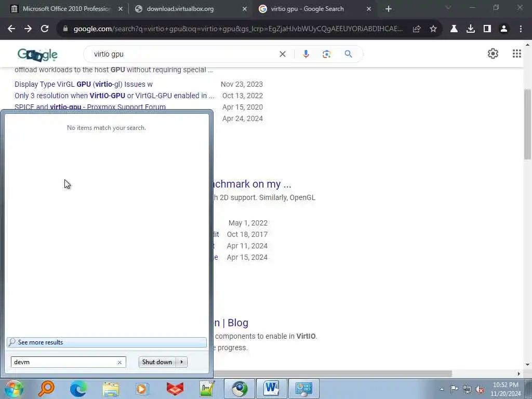
Task: Start voice search with microphone
Action: click(x=305, y=54)
